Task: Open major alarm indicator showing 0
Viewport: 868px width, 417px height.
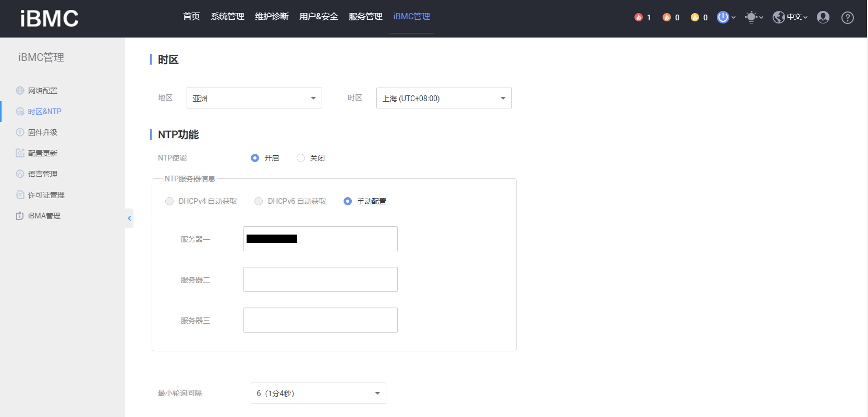Action: (x=670, y=17)
